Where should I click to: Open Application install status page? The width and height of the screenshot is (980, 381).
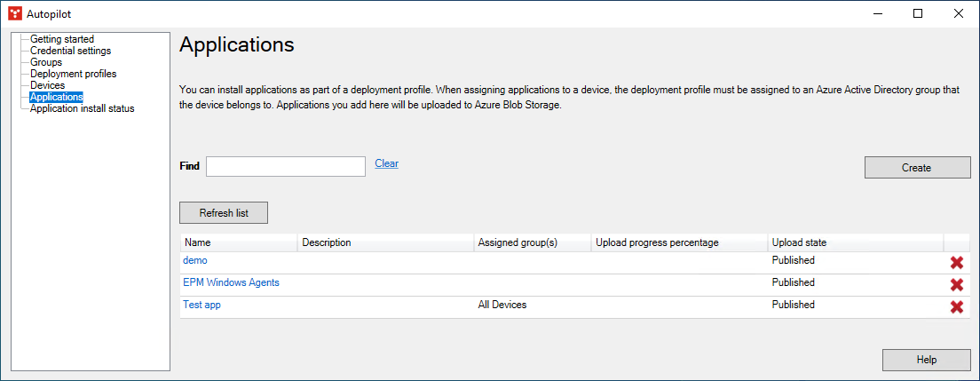point(82,108)
